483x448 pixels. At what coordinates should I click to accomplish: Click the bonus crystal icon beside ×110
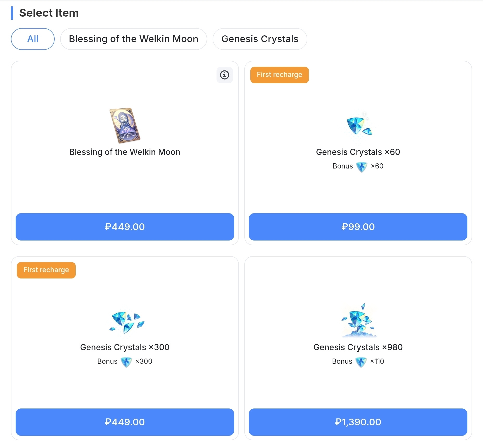tap(361, 362)
